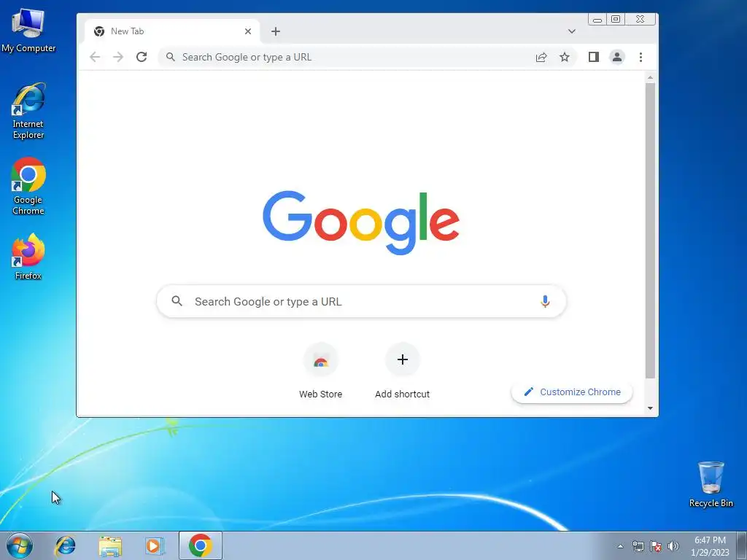The image size is (747, 560).
Task: Close the New Tab tab
Action: tap(248, 31)
